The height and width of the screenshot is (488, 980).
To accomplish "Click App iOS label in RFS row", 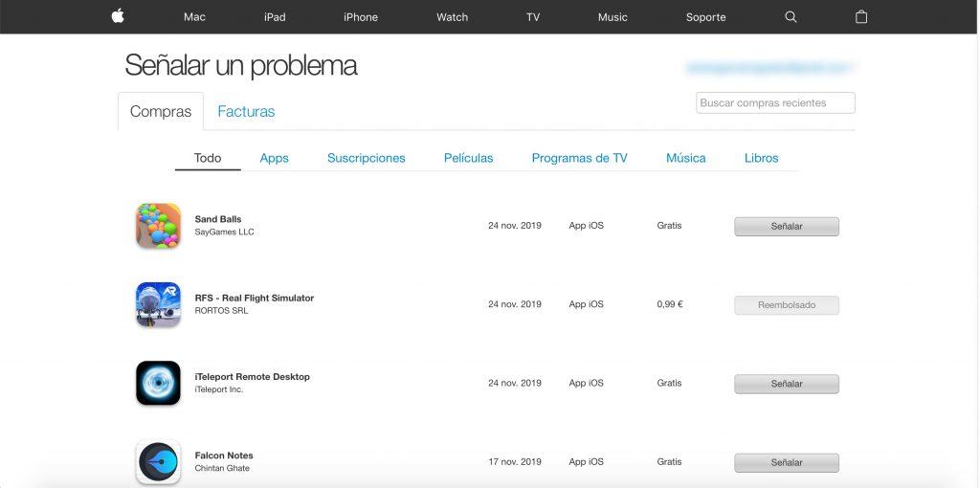I will click(587, 304).
